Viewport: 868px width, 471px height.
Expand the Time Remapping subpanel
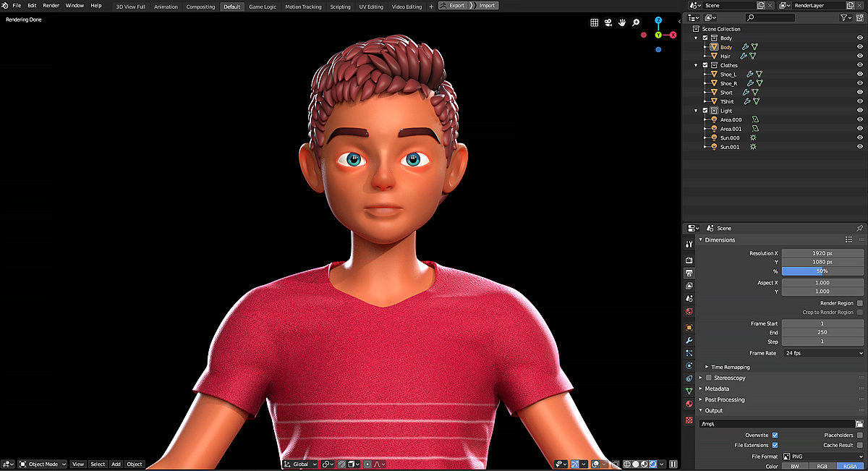[x=707, y=367]
